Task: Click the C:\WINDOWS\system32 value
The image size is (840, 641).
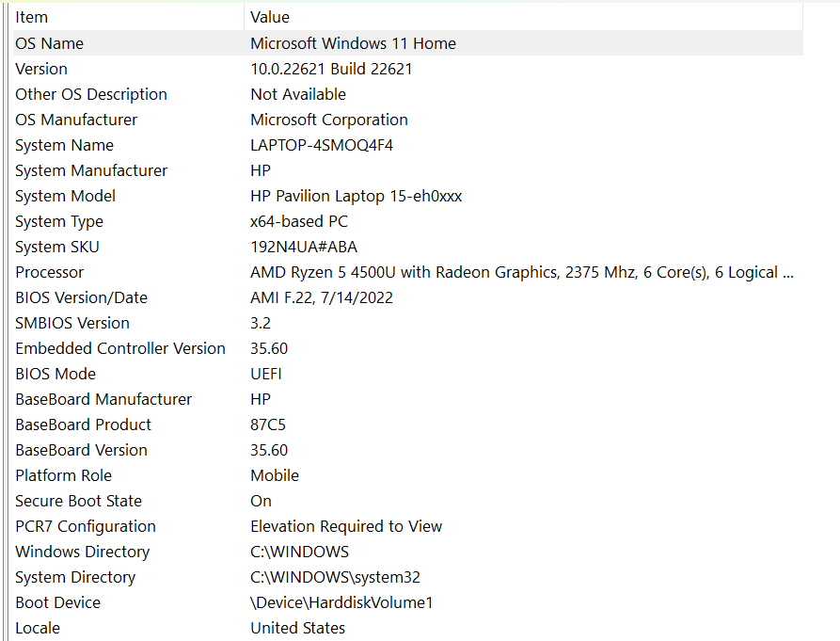Action: pos(335,577)
